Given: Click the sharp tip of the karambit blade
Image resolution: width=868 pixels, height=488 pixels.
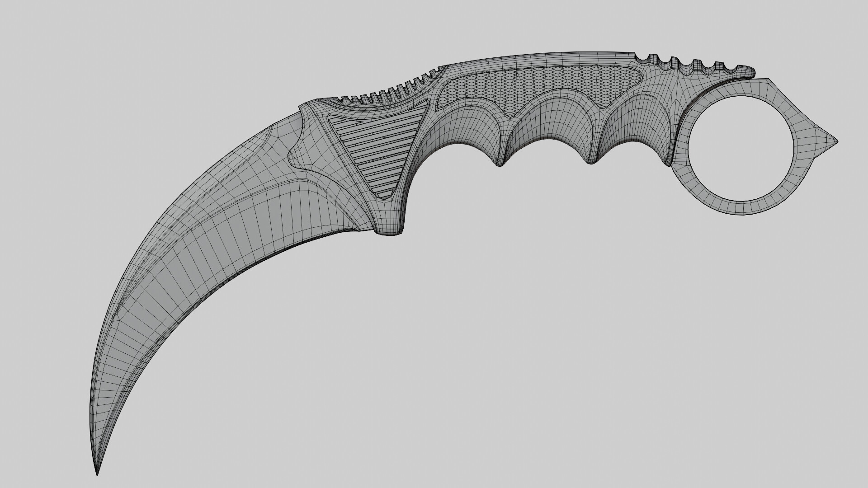Looking at the screenshot, I should click(97, 470).
